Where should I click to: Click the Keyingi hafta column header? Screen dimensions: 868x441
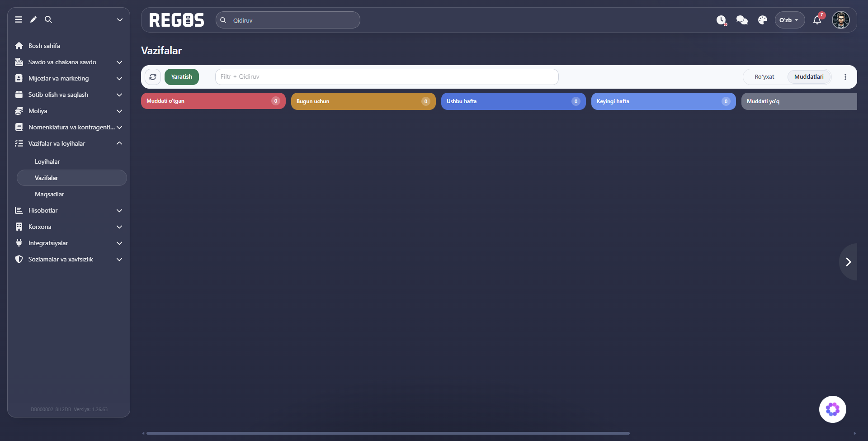tap(664, 101)
